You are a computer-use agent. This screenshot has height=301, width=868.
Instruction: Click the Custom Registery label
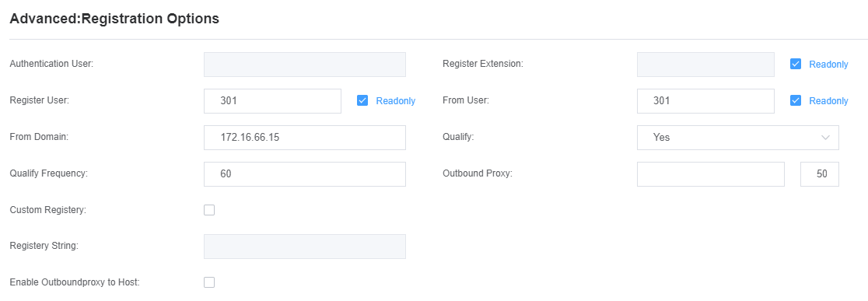pyautogui.click(x=47, y=210)
